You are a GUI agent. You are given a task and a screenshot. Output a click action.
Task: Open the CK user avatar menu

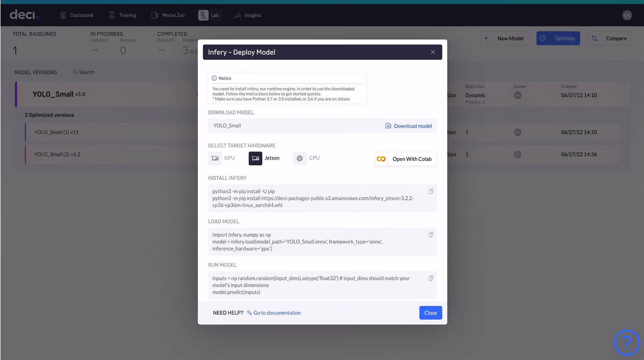[627, 15]
